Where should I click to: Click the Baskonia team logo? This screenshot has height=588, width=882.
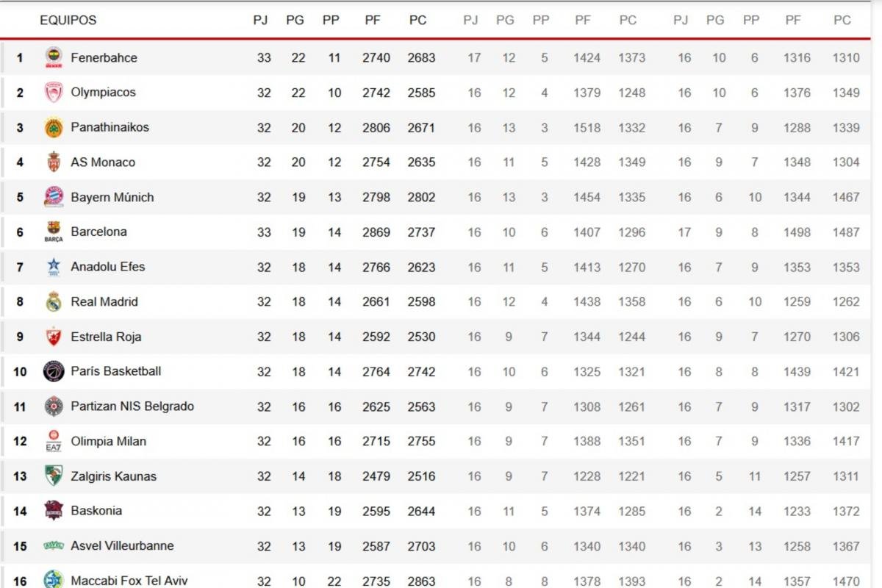(54, 510)
